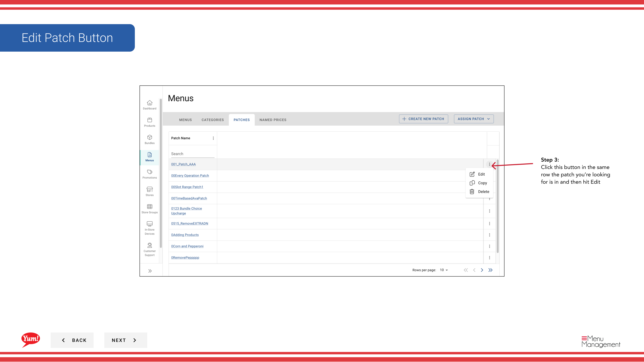Open the 0Adding Products link
The image size is (644, 362).
[x=185, y=235]
